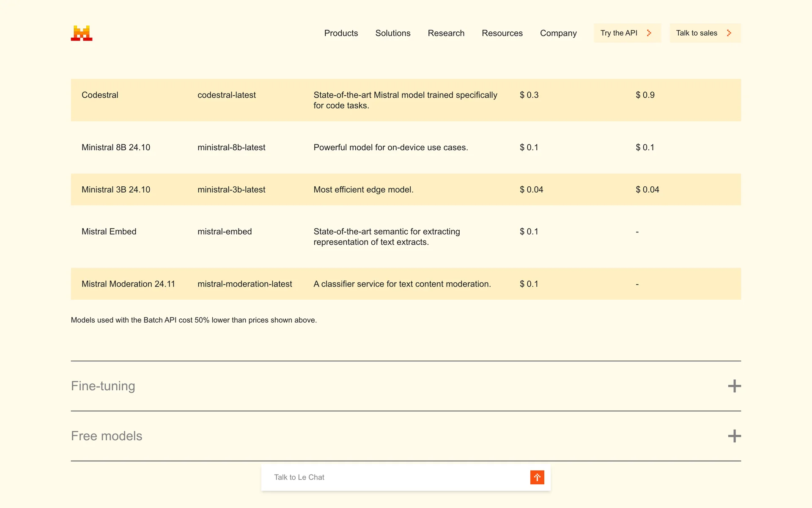Click the mistral-moderation-latest endpoint text
The image size is (812, 508).
[244, 284]
